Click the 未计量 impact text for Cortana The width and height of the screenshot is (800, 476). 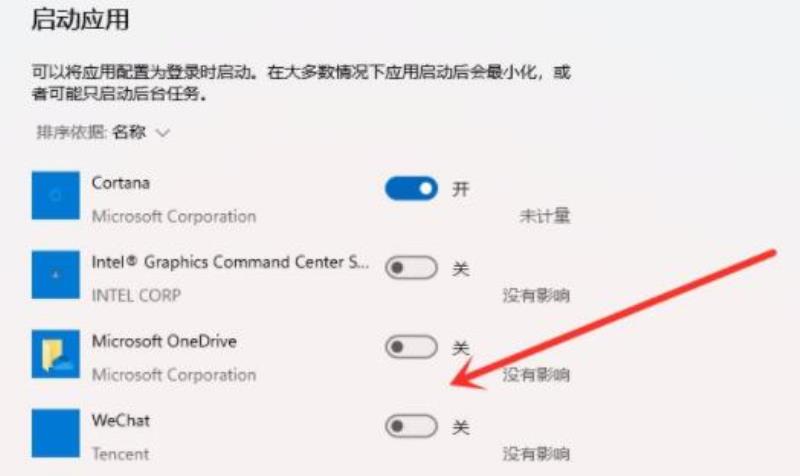544,216
